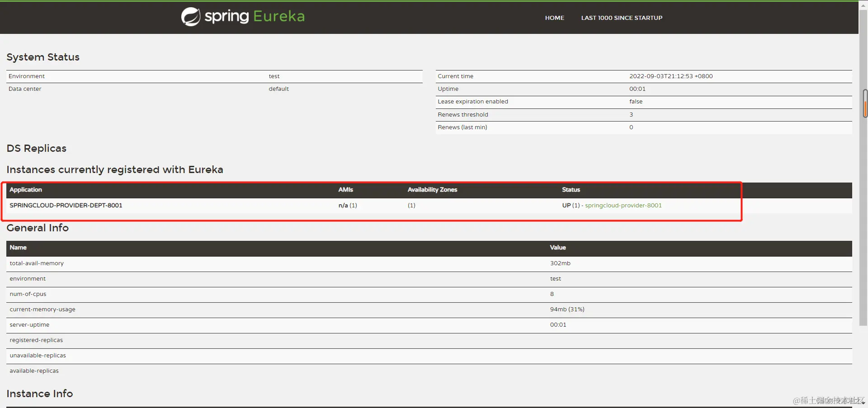868x408 pixels.
Task: Click the AMIs column header
Action: pos(345,190)
